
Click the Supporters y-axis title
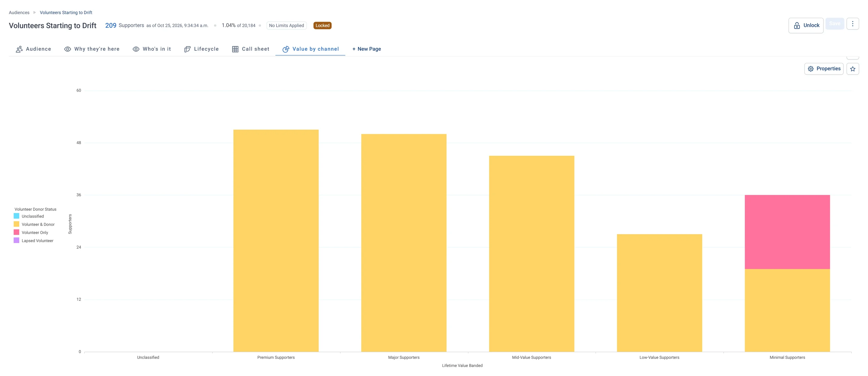pyautogui.click(x=70, y=224)
